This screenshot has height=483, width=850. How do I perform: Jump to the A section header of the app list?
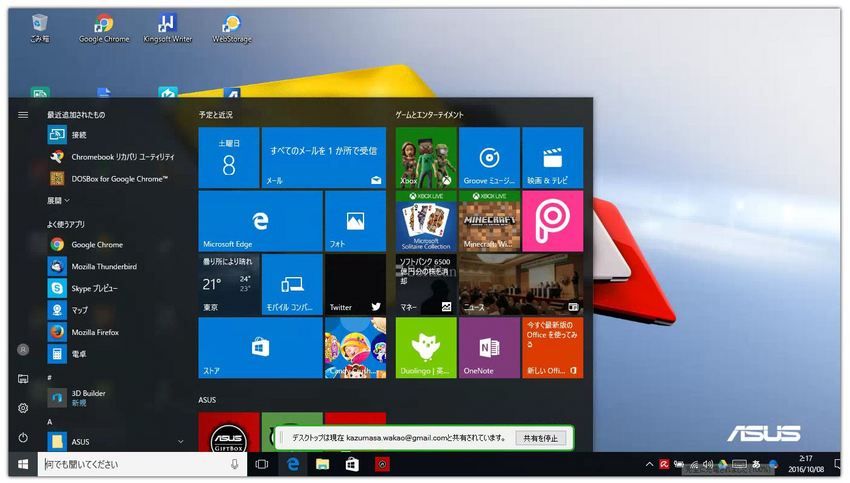49,422
